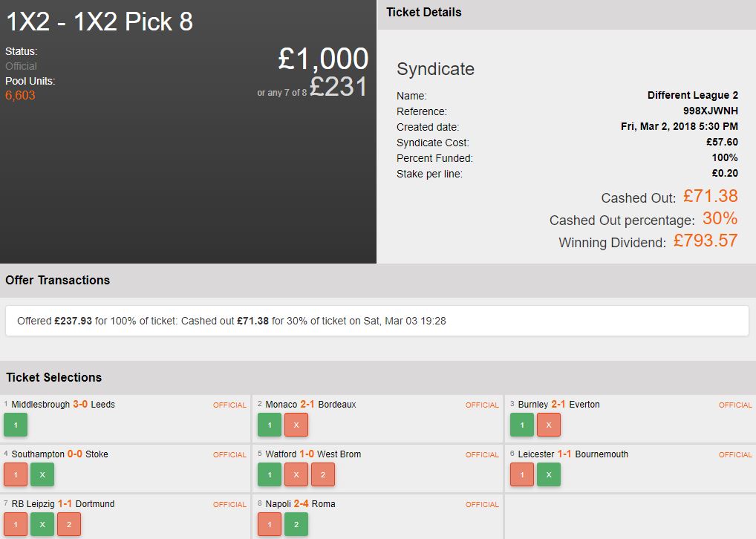756x539 pixels.
Task: Select the X pick for Southampton vs Stoke
Action: pos(42,474)
